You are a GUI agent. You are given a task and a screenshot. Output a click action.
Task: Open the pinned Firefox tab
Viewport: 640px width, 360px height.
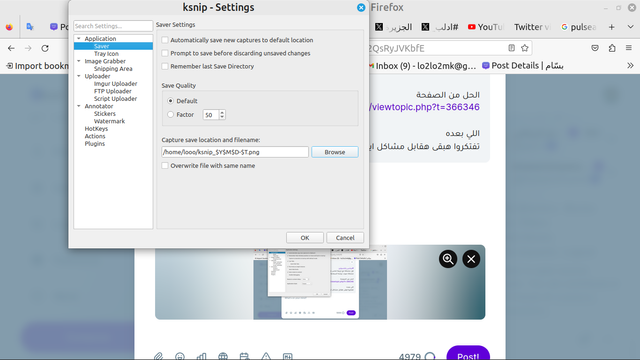9,27
